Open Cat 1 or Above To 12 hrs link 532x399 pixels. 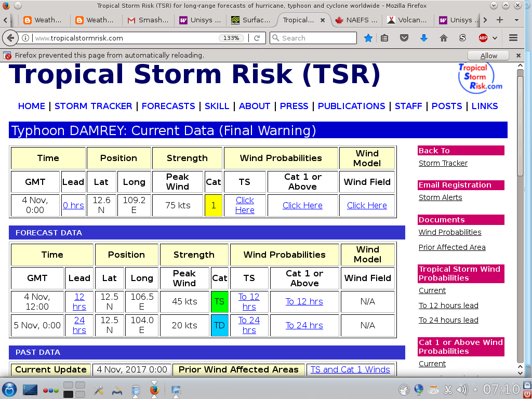click(304, 302)
